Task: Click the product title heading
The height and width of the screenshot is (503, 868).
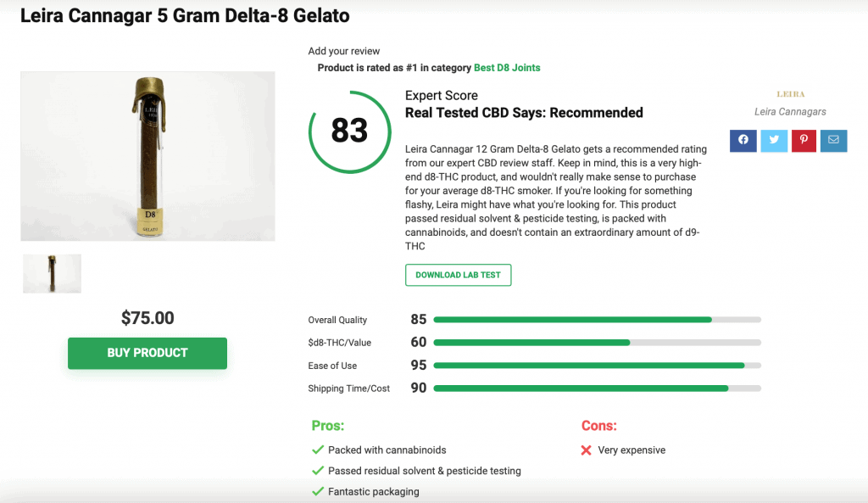Action: (x=185, y=15)
